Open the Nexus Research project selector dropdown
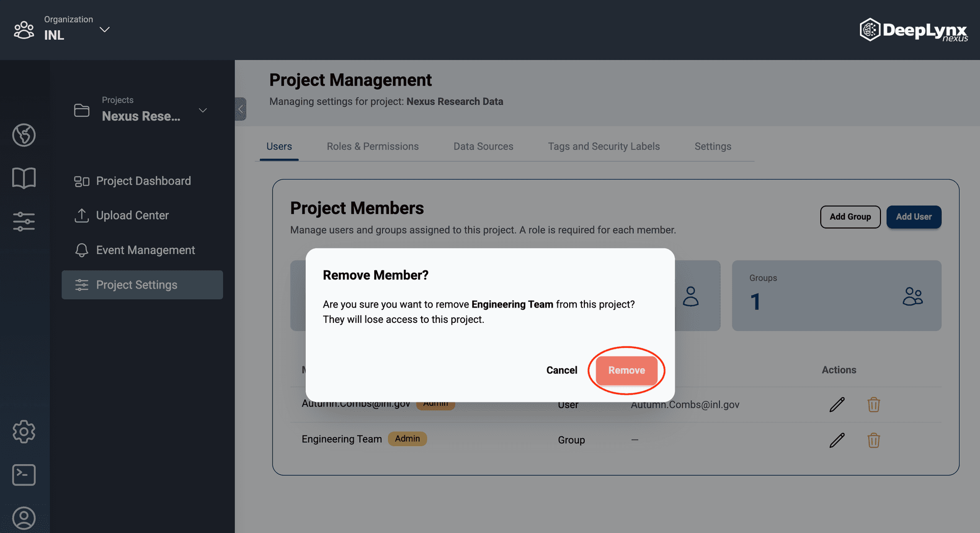980x533 pixels. (x=202, y=110)
